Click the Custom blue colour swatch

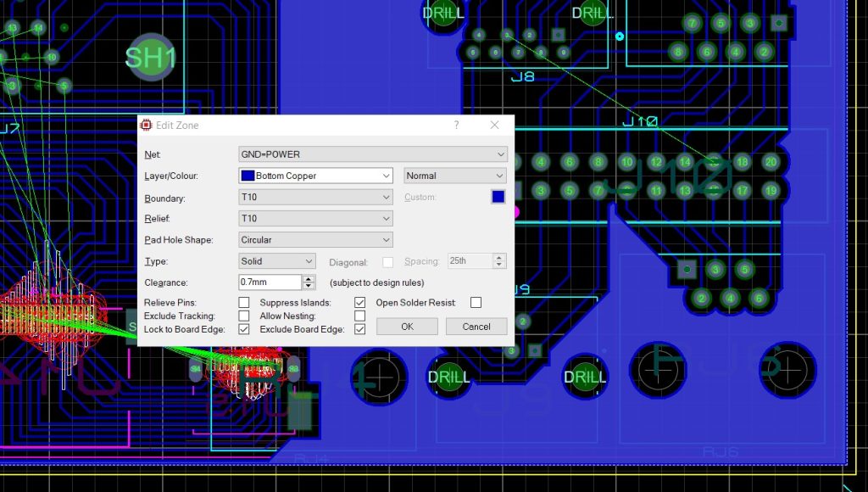pos(498,197)
